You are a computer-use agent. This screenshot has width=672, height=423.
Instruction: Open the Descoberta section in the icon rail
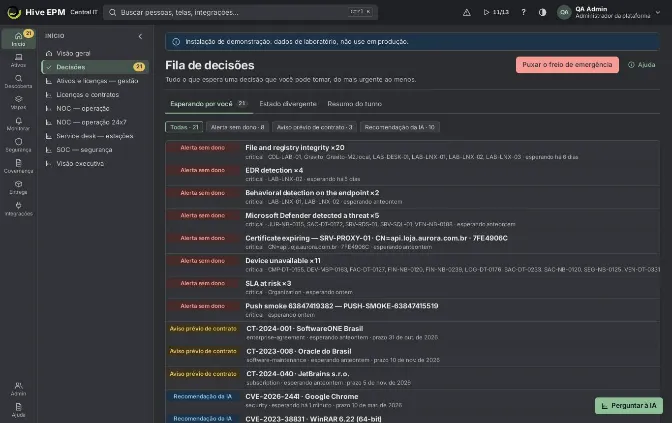(18, 81)
